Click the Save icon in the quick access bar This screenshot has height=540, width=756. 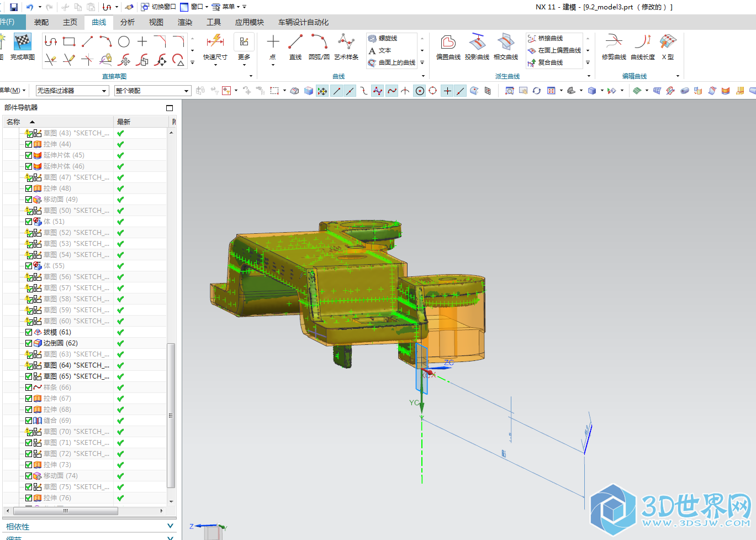[x=14, y=7]
